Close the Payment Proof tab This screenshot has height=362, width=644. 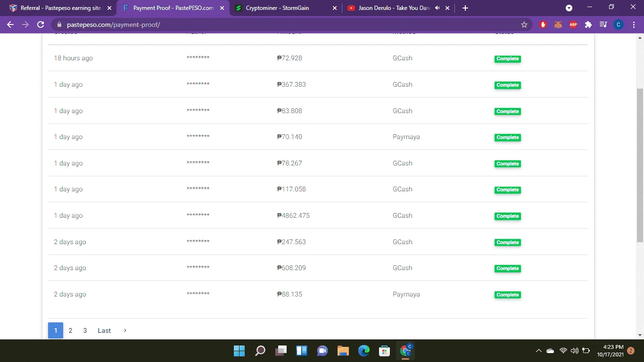point(222,8)
